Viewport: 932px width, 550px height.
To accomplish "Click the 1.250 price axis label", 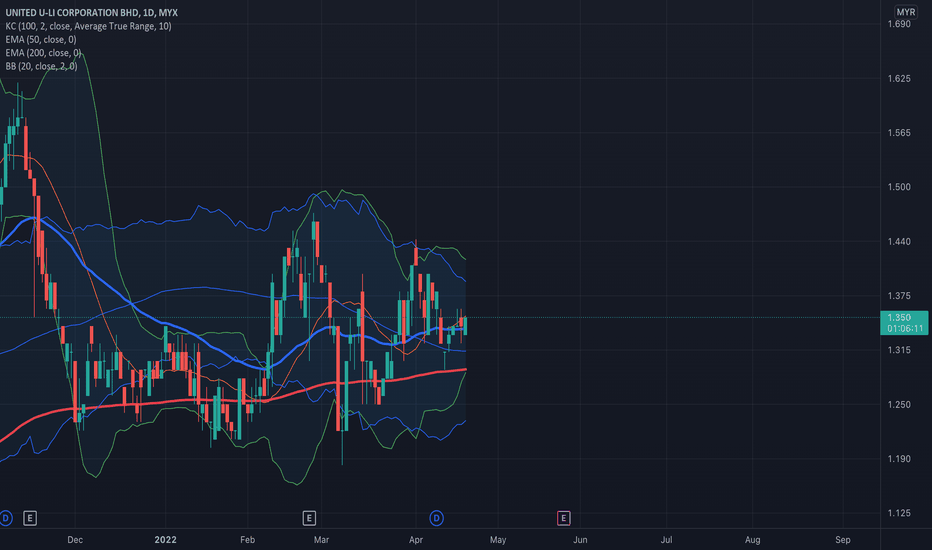I will click(x=899, y=404).
